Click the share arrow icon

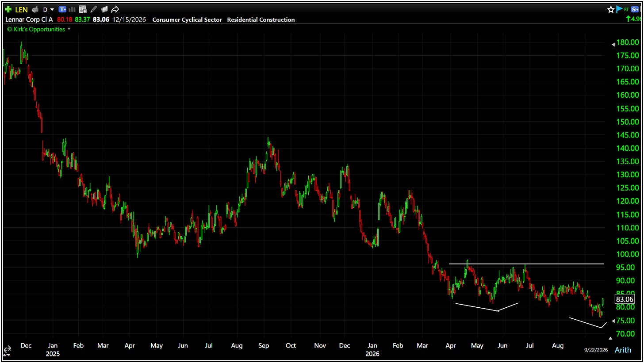pos(115,9)
